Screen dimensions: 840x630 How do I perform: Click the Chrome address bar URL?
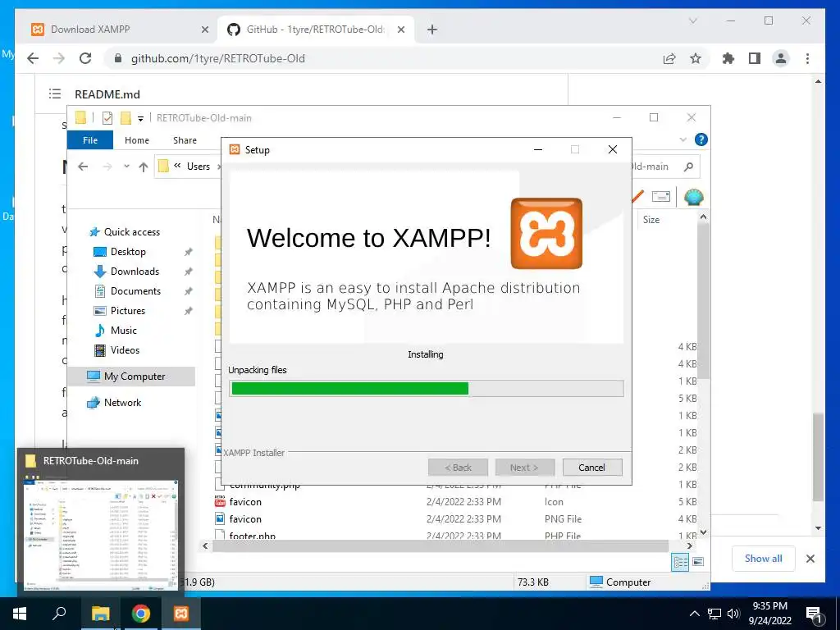[x=218, y=58]
